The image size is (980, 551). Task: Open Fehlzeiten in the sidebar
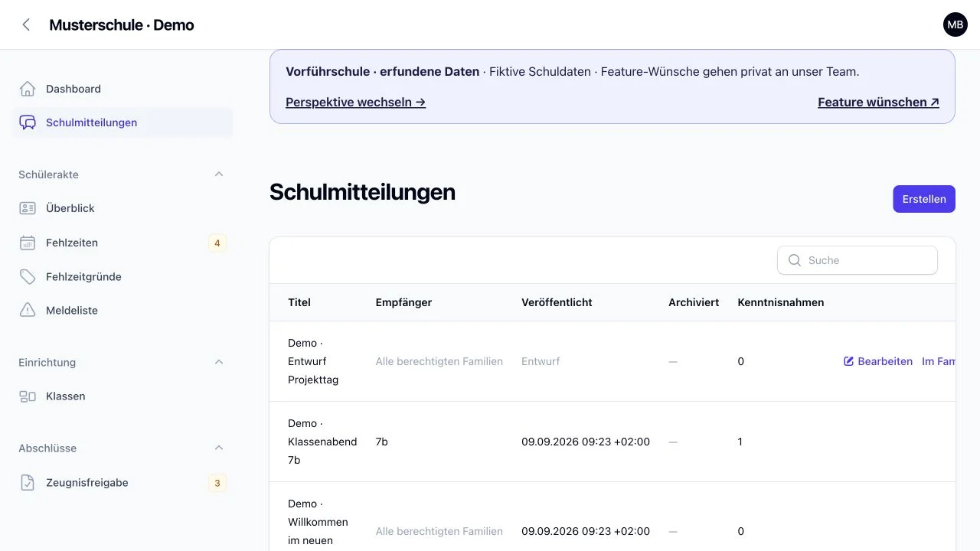pyautogui.click(x=122, y=243)
